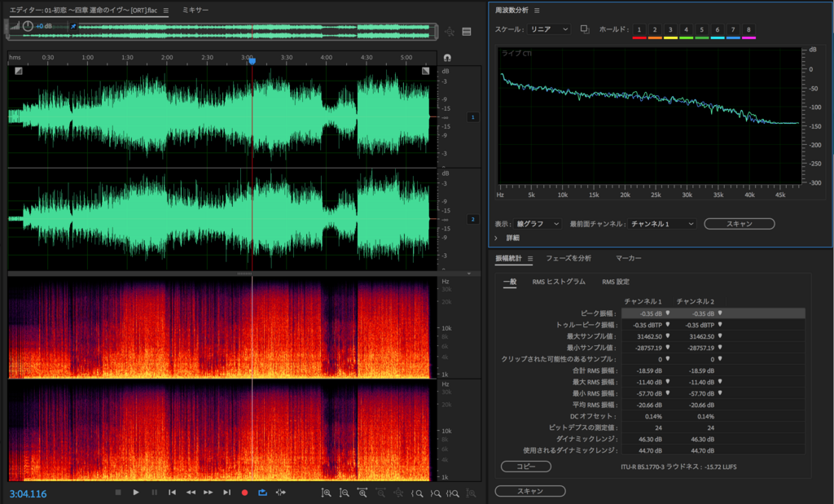This screenshot has height=504, width=834.
Task: Zoom in amplitude with vertical magnifier icon
Action: coord(326,493)
